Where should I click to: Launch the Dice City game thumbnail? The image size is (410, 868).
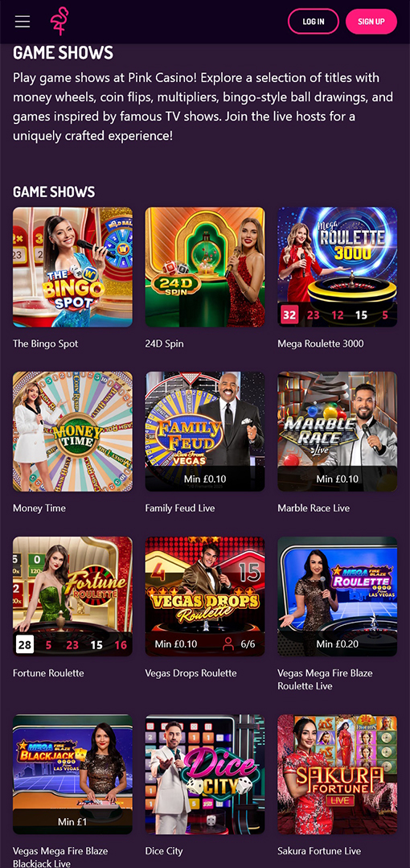205,774
